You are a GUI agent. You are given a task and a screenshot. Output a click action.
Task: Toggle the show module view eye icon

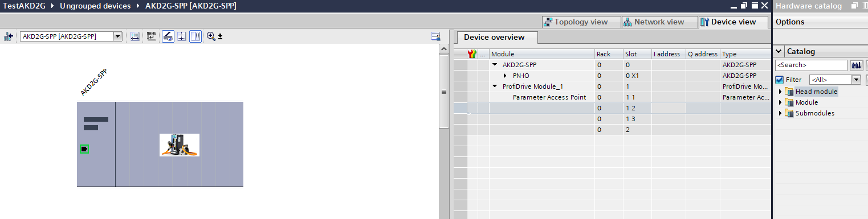pyautogui.click(x=168, y=36)
